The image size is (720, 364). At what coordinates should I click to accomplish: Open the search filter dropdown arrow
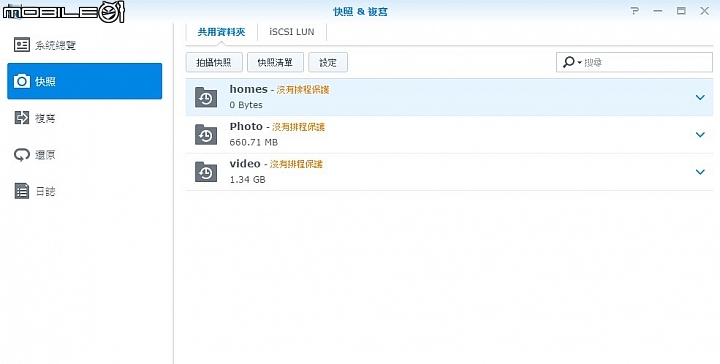click(x=579, y=62)
